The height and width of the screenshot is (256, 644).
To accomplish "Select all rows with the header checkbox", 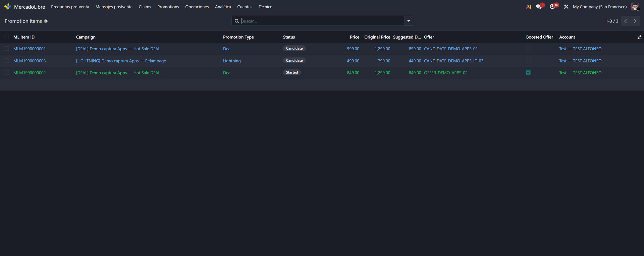I will pos(7,37).
